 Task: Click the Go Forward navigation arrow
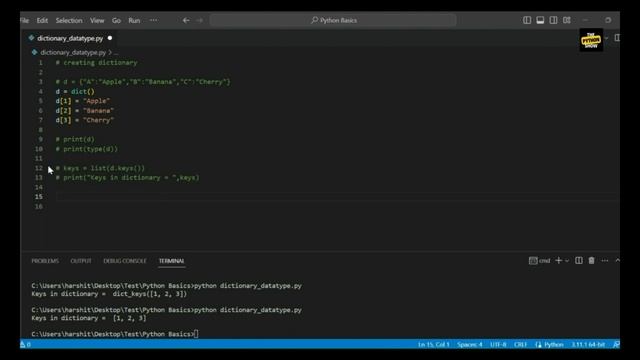199,20
